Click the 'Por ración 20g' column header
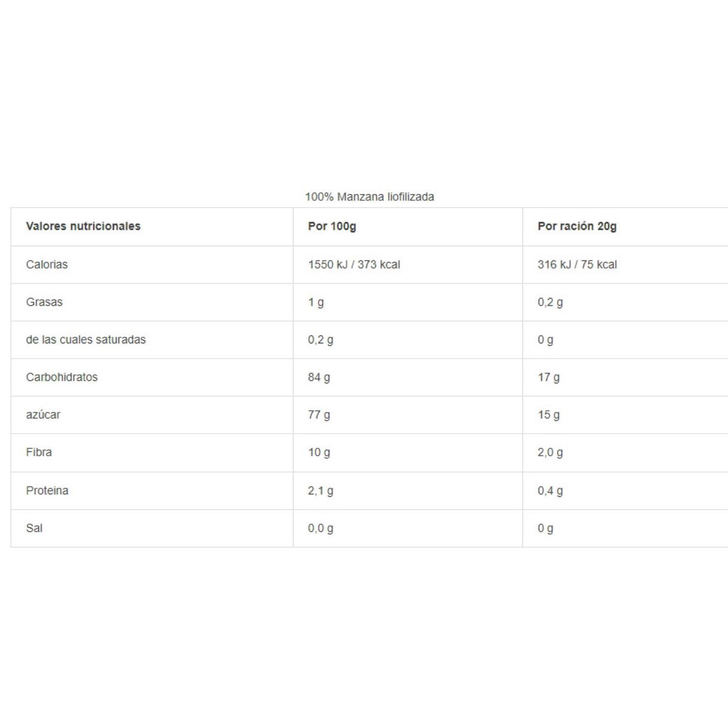This screenshot has height=728, width=728. (577, 226)
